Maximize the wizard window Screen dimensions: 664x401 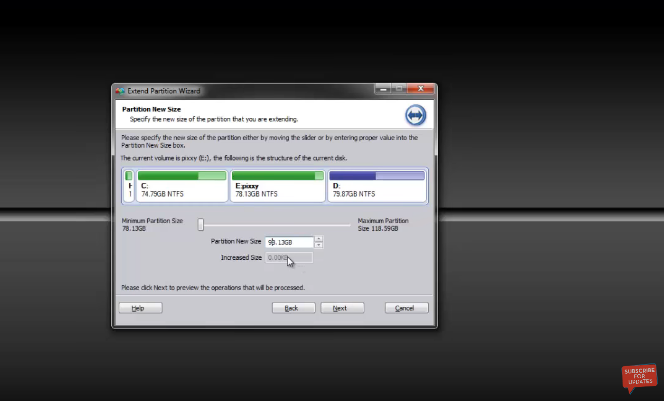(x=398, y=90)
